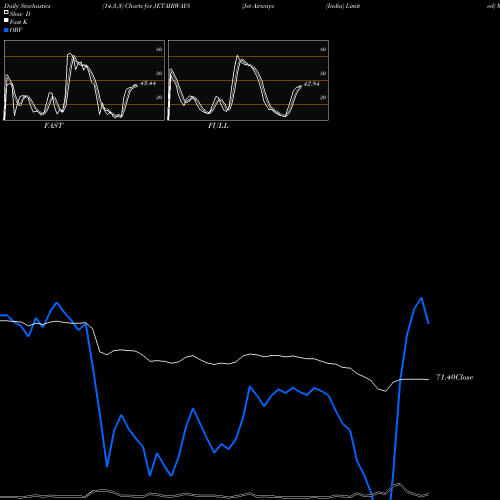
Task: Click the 80 level label in FULL chart
Action: click(x=323, y=49)
